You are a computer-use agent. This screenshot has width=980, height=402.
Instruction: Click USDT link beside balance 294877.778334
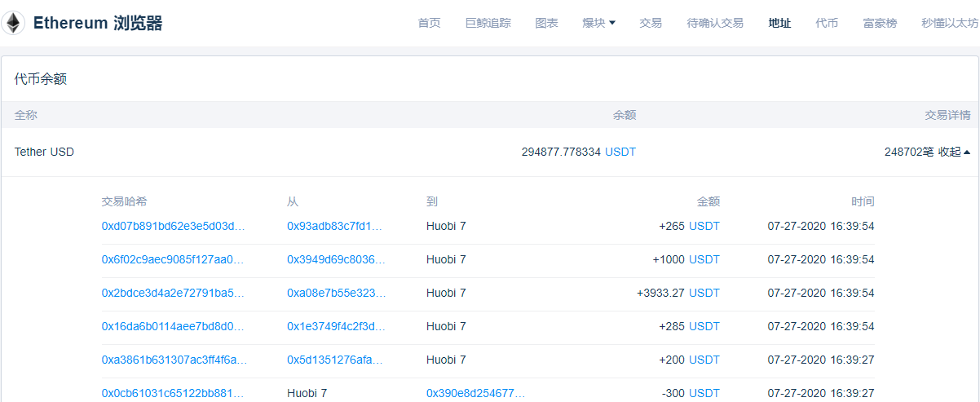pos(620,152)
